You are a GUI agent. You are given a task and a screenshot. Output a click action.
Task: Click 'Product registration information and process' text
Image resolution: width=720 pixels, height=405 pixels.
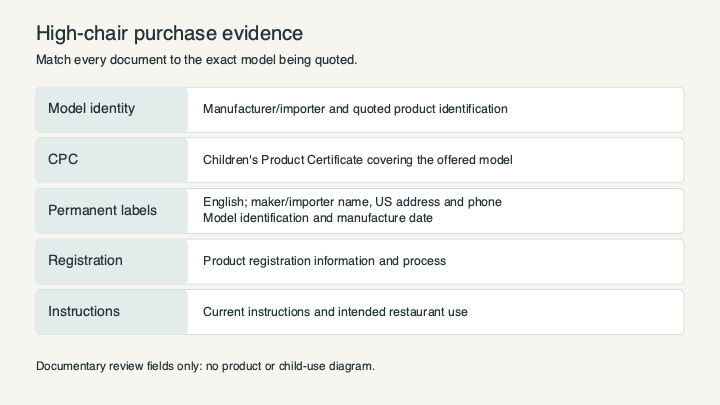(x=324, y=261)
